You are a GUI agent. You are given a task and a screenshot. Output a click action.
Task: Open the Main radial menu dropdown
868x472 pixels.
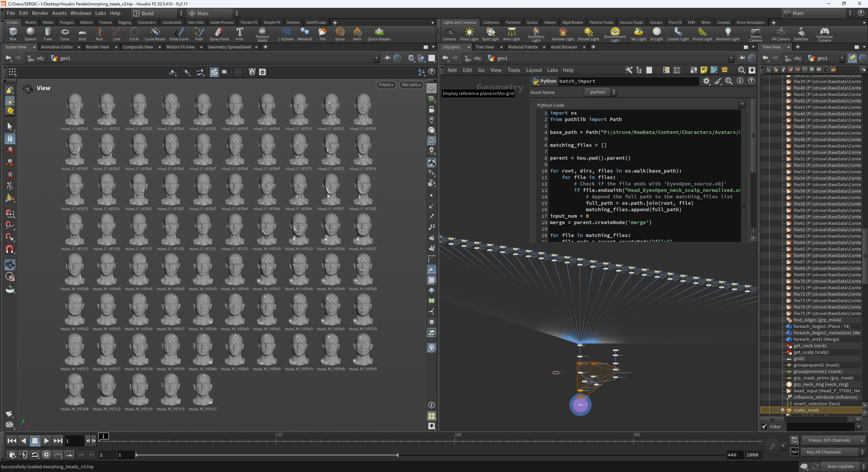[214, 13]
